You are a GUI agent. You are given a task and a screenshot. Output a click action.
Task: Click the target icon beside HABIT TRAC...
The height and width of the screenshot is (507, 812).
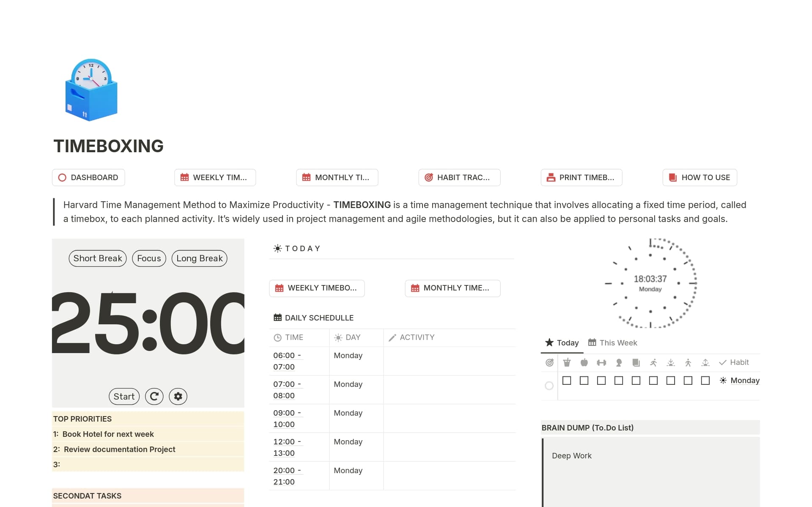[x=428, y=178]
